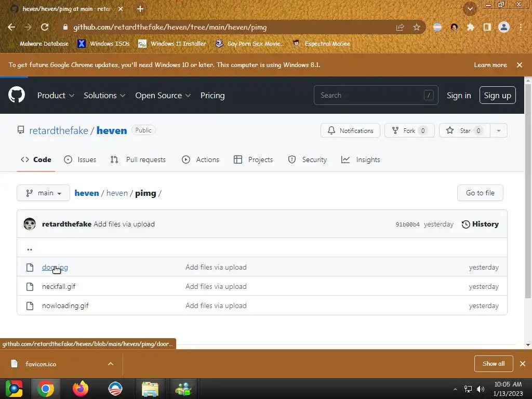
Task: Open commit hash 91b00b4
Action: click(x=407, y=224)
